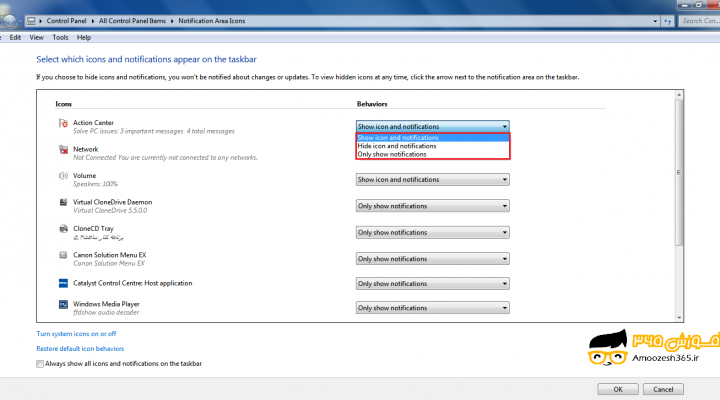Open Turn system icons on or off
This screenshot has width=720, height=400.
pos(76,334)
